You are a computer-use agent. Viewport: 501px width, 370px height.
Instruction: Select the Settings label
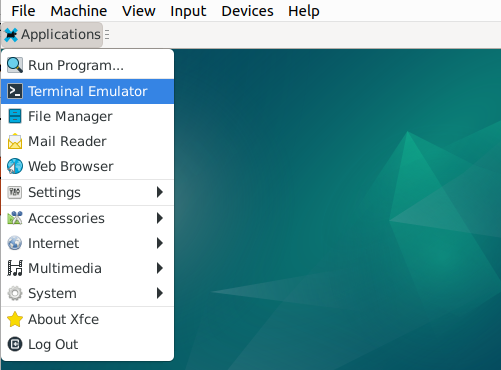[54, 193]
